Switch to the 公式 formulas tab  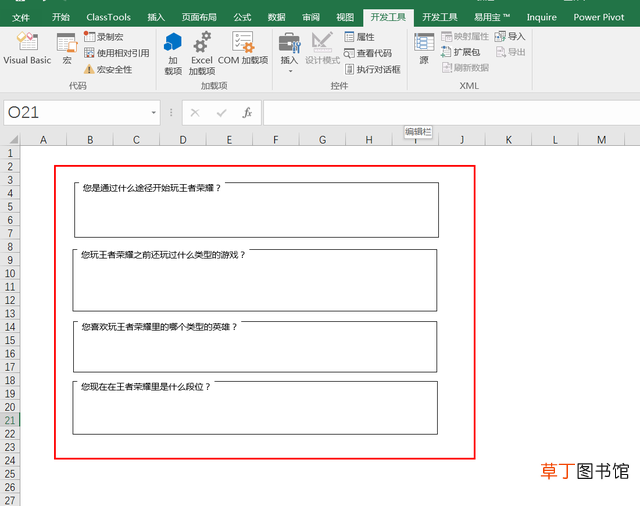coord(242,18)
